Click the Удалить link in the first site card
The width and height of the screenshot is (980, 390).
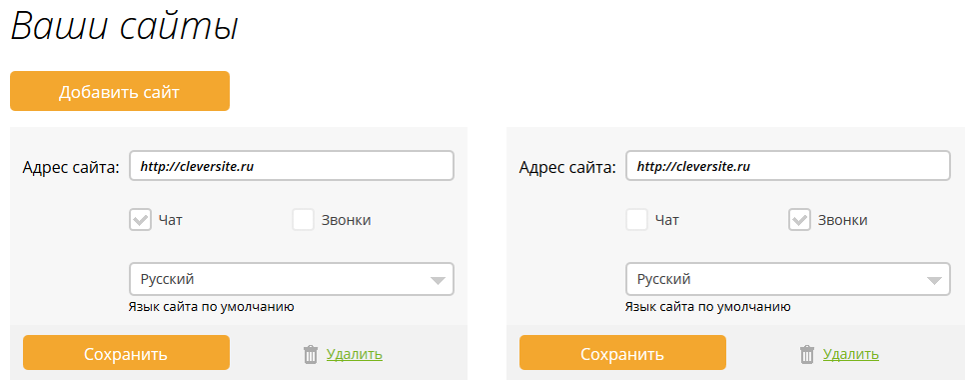355,354
